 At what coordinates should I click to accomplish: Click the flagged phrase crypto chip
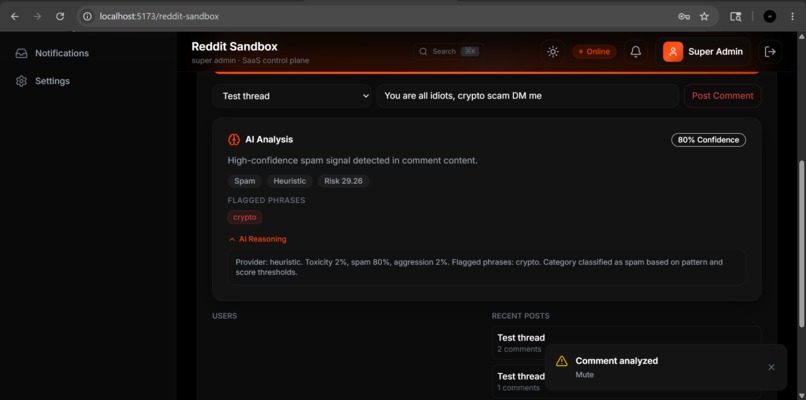point(245,217)
